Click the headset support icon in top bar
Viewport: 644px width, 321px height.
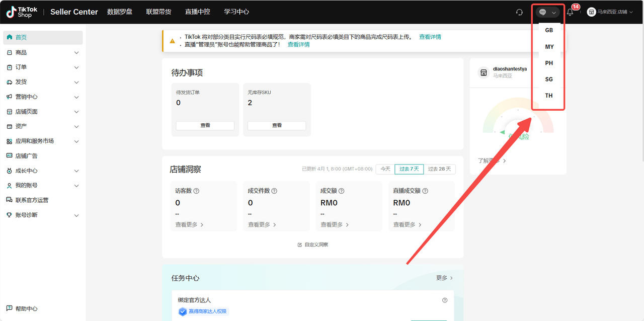tap(519, 12)
